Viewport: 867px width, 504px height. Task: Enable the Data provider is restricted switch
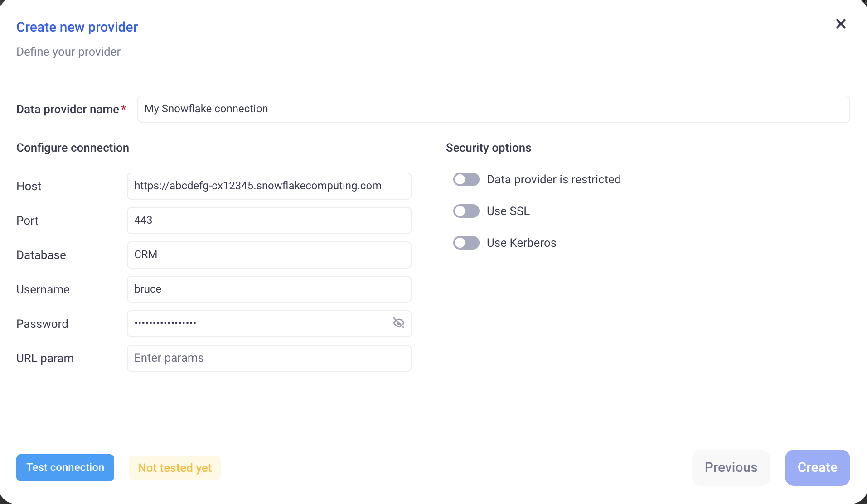coord(466,180)
